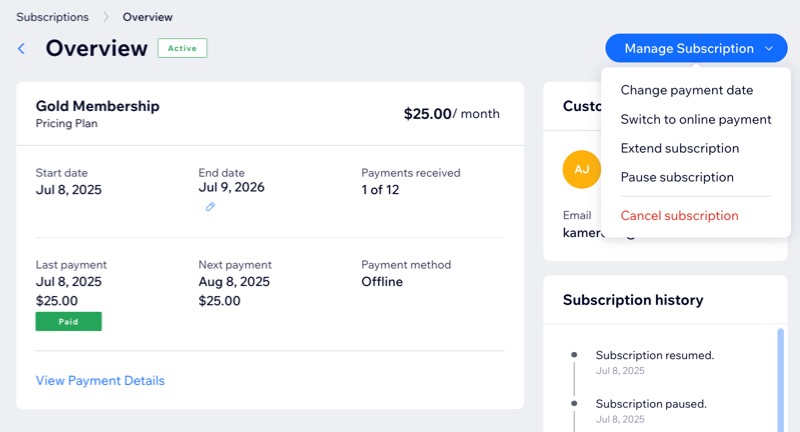Click the back arrow beside Overview
800x432 pixels.
[22, 49]
